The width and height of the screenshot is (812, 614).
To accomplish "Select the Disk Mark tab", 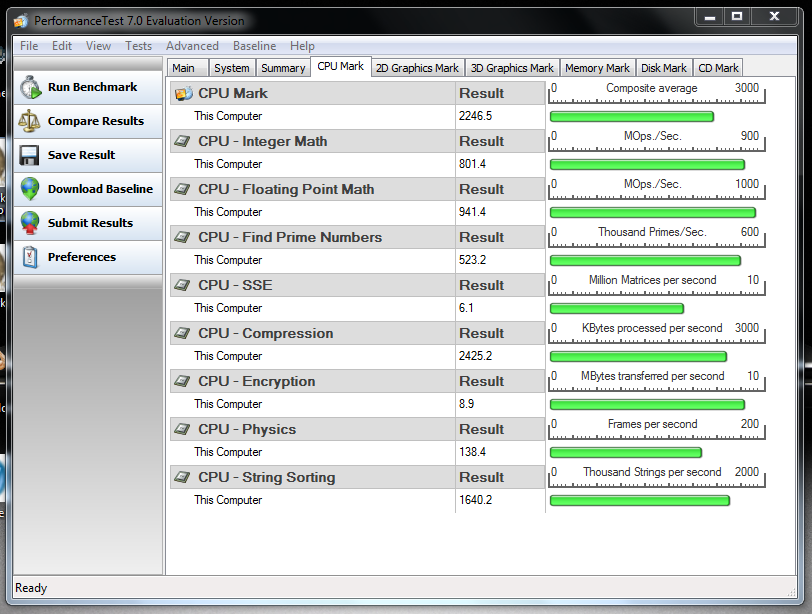I will tap(664, 68).
